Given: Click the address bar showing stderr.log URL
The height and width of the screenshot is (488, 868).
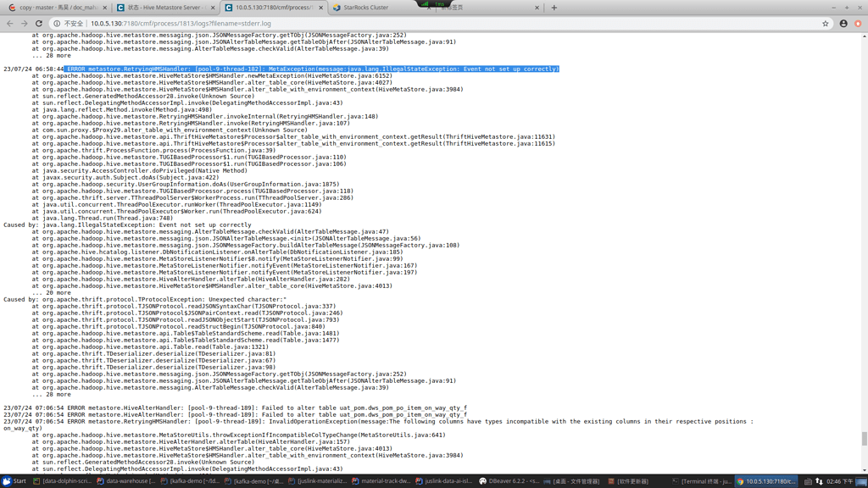Looking at the screenshot, I should [x=254, y=24].
